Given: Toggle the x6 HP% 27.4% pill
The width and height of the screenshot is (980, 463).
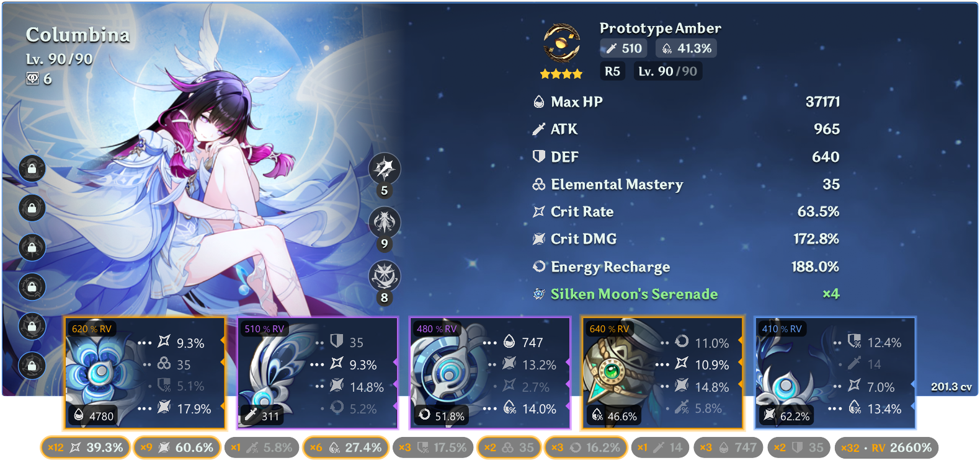Looking at the screenshot, I should pyautogui.click(x=345, y=448).
